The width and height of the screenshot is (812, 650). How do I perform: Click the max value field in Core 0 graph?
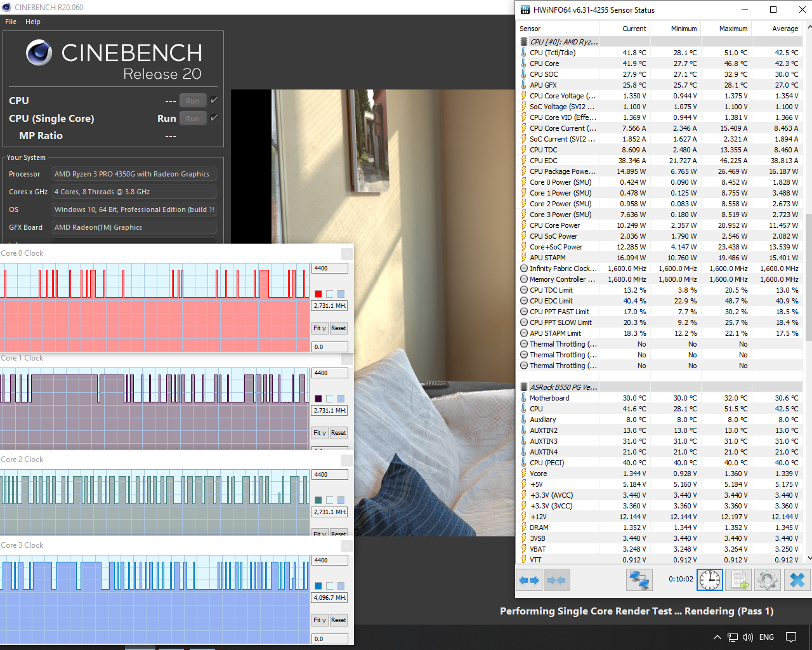pos(330,269)
